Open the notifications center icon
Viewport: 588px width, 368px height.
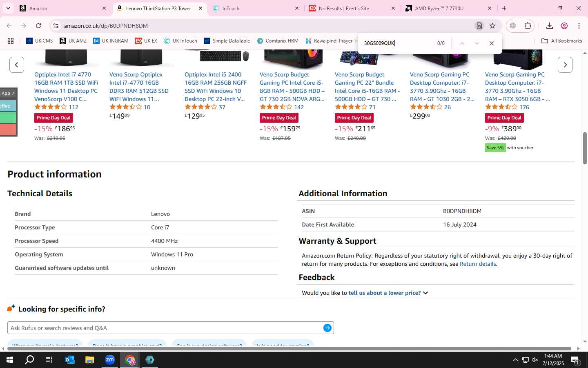pyautogui.click(x=575, y=360)
